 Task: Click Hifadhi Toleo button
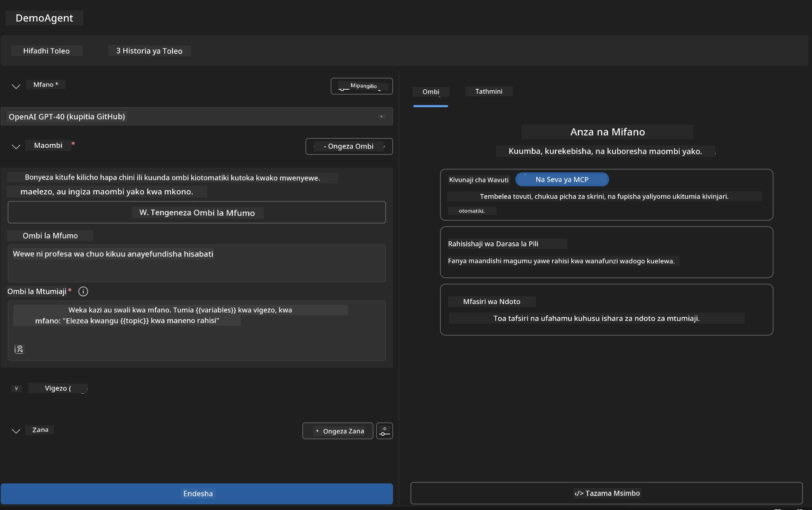(x=47, y=51)
